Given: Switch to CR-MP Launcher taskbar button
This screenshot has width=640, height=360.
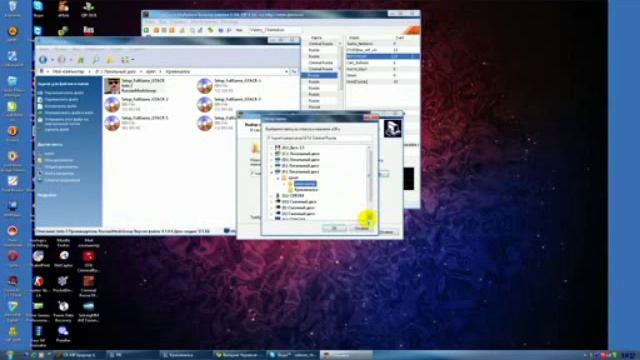Looking at the screenshot, I should click(x=79, y=355).
